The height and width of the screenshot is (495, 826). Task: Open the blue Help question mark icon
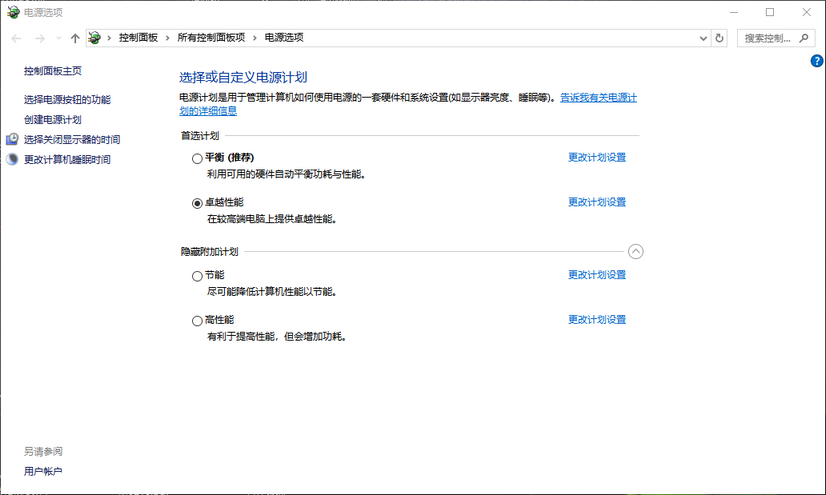point(817,61)
